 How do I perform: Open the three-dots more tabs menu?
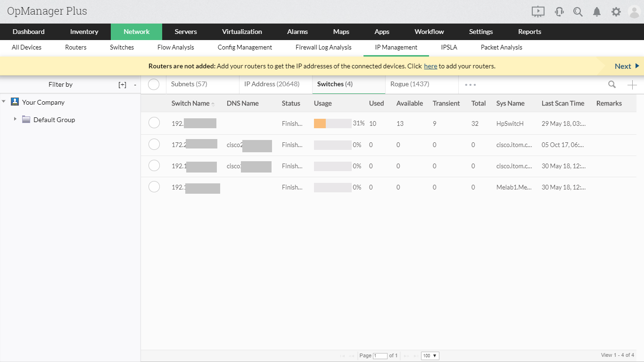pos(471,85)
